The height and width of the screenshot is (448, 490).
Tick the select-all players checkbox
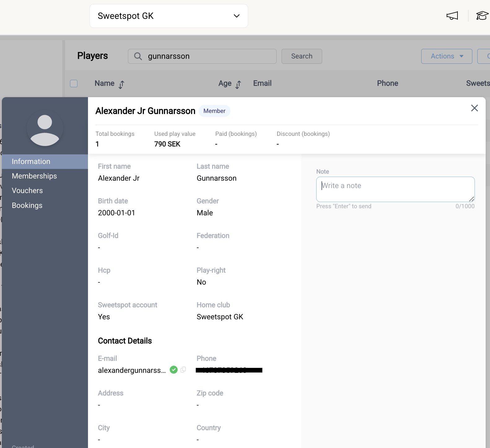(74, 84)
